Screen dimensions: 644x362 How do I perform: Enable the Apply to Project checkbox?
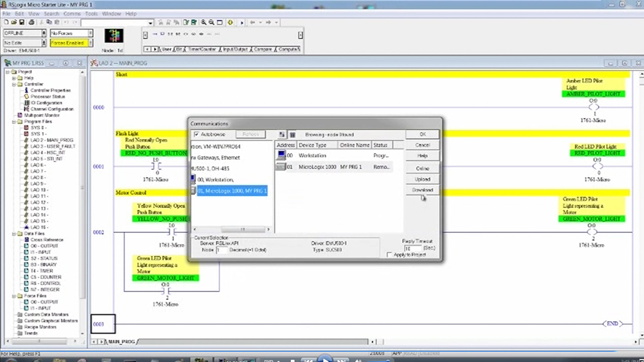[389, 255]
